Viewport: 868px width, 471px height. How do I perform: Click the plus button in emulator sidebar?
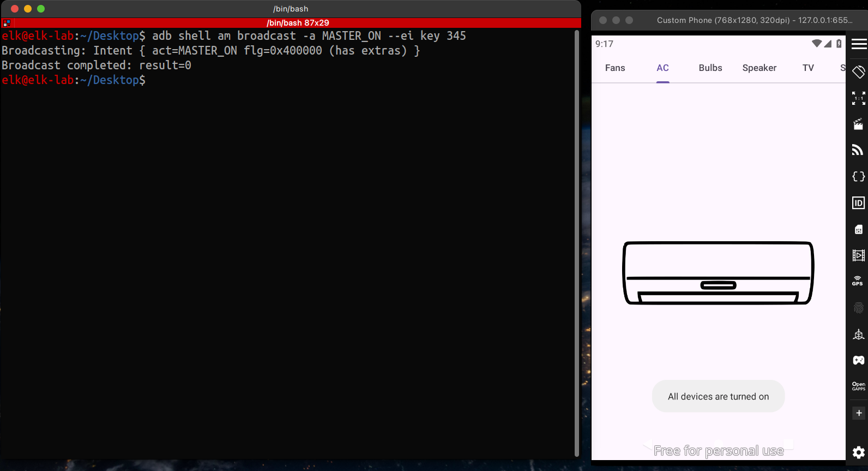coord(859,413)
